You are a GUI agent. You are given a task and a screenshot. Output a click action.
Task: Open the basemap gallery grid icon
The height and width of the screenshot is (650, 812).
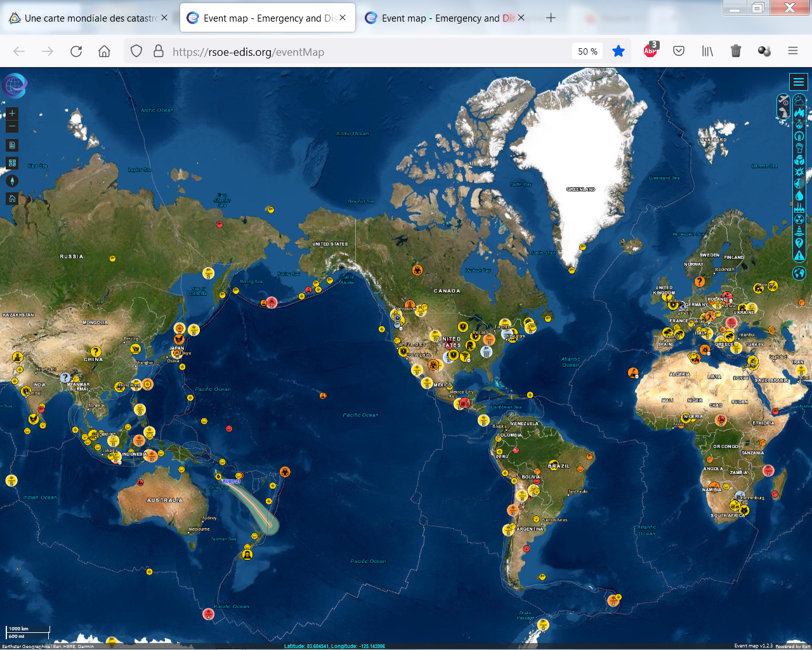(x=12, y=163)
